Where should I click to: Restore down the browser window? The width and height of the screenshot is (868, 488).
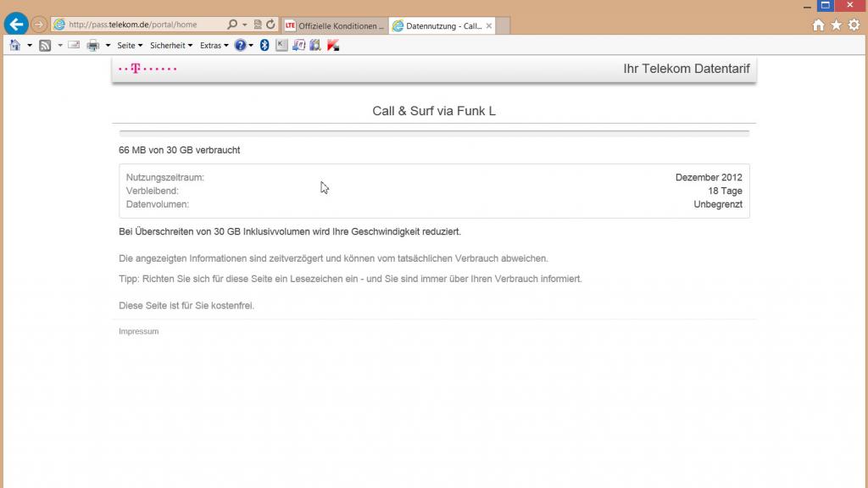pyautogui.click(x=826, y=6)
